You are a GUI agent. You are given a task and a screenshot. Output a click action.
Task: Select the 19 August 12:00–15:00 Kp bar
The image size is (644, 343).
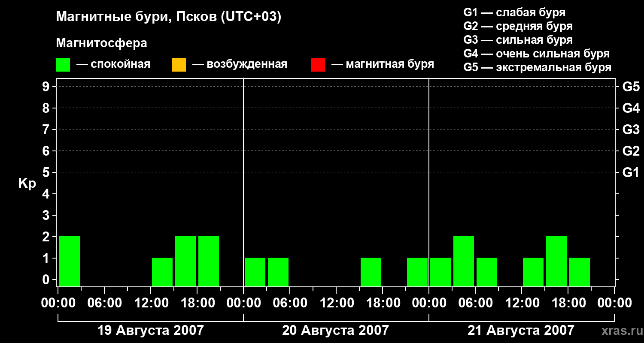(x=162, y=272)
